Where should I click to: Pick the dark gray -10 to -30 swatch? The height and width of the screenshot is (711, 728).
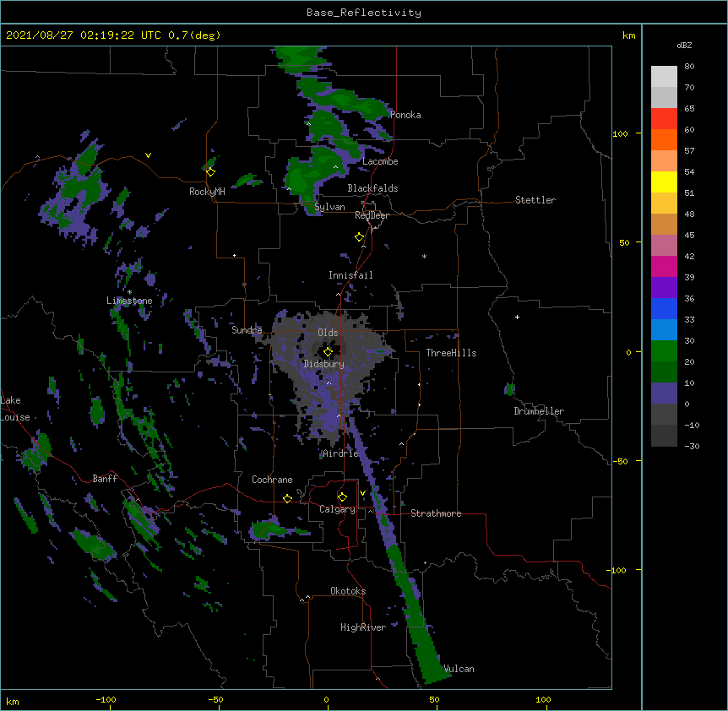664,436
